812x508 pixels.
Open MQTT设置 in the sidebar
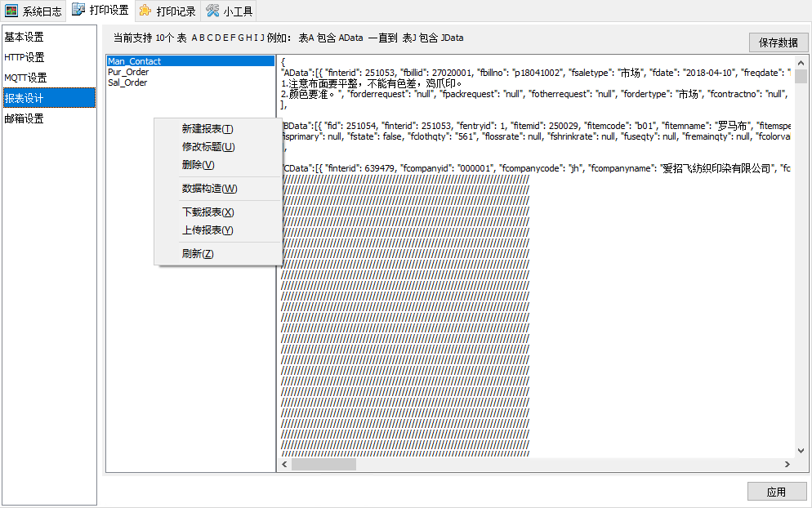click(x=49, y=78)
